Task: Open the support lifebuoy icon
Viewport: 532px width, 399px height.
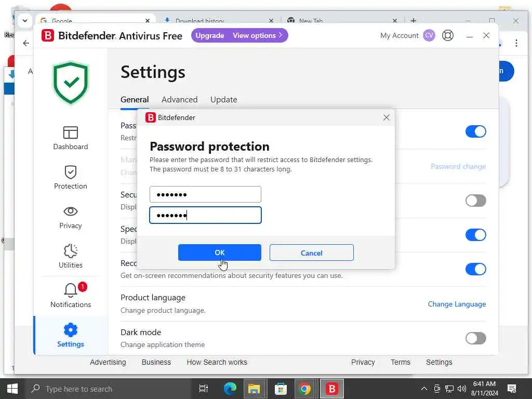Action: point(448,35)
